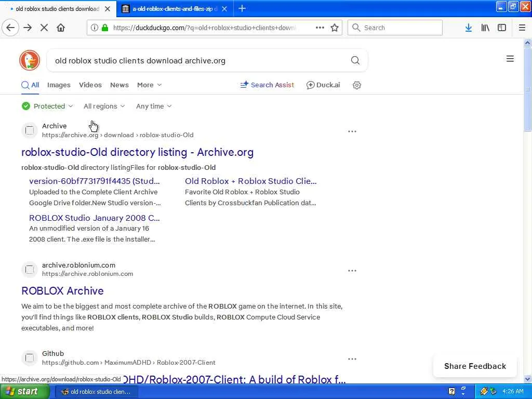Image resolution: width=532 pixels, height=399 pixels.
Task: Click scrollbar up arrow
Action: pyautogui.click(x=528, y=43)
